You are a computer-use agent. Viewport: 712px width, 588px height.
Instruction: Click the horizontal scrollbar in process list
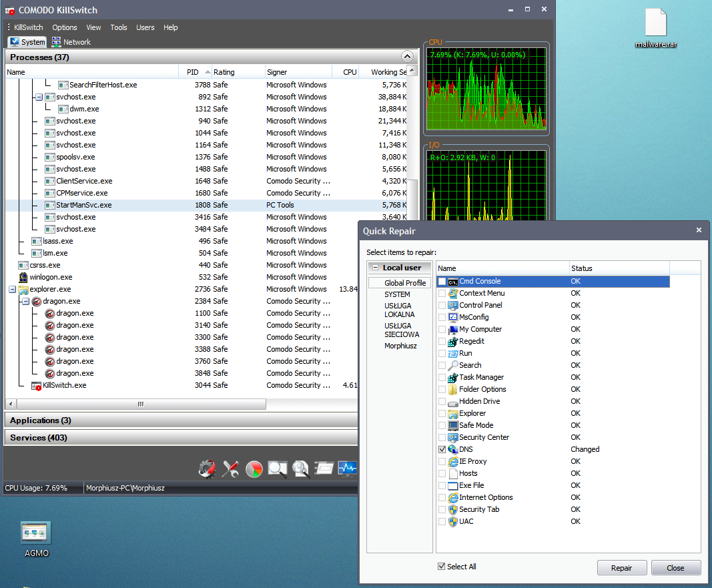pos(140,404)
